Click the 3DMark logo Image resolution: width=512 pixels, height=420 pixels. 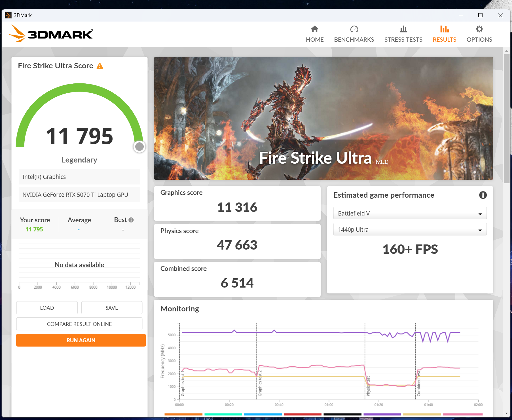tap(51, 33)
